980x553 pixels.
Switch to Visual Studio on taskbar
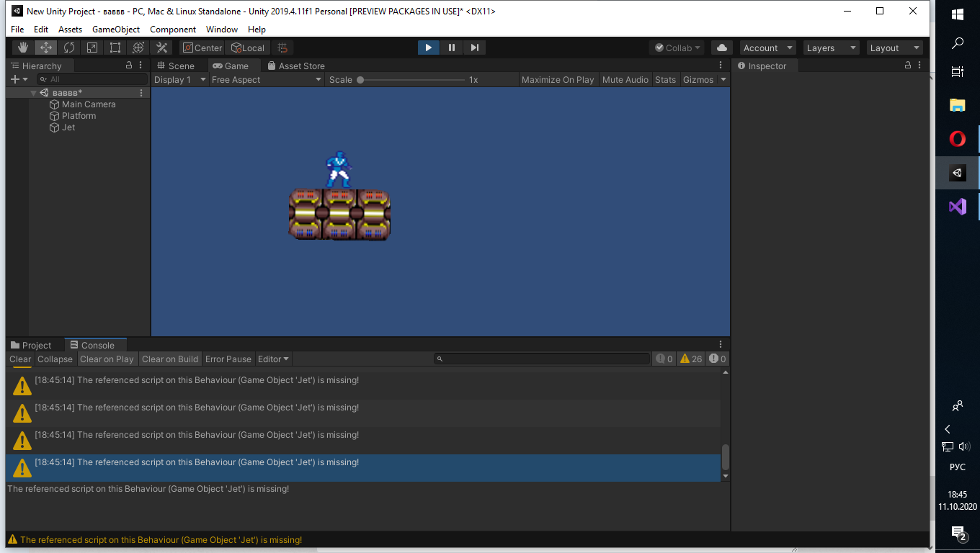click(x=958, y=207)
